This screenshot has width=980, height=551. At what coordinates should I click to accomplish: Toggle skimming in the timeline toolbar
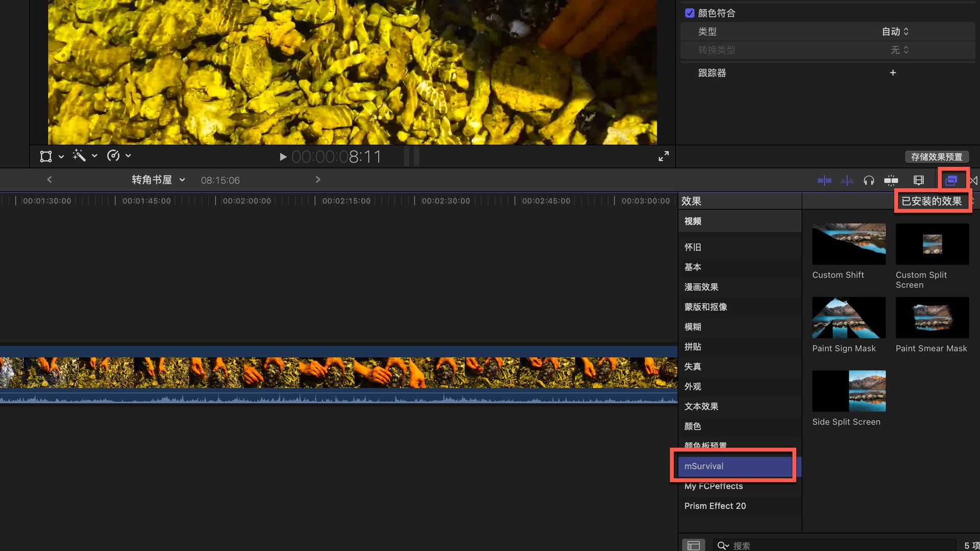click(824, 180)
